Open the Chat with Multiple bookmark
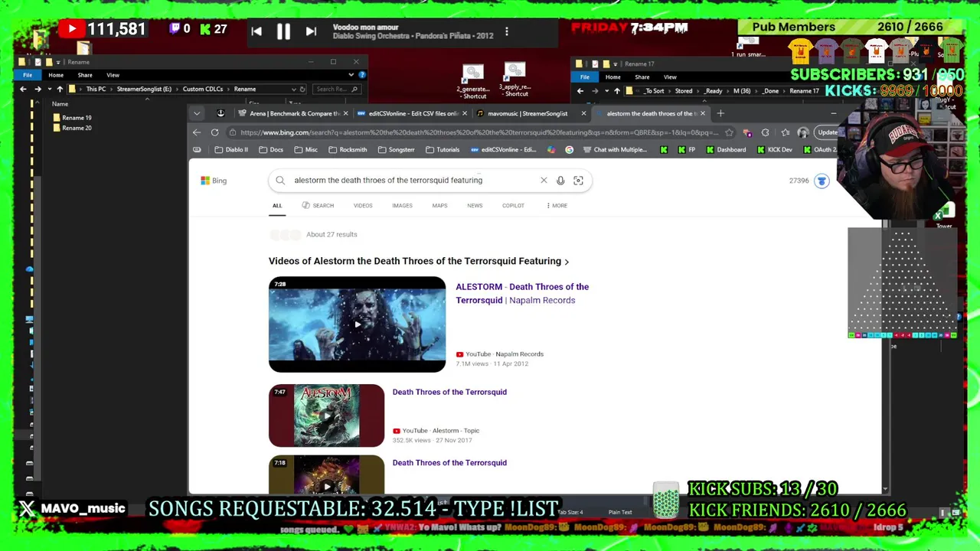Image resolution: width=980 pixels, height=551 pixels. point(615,149)
